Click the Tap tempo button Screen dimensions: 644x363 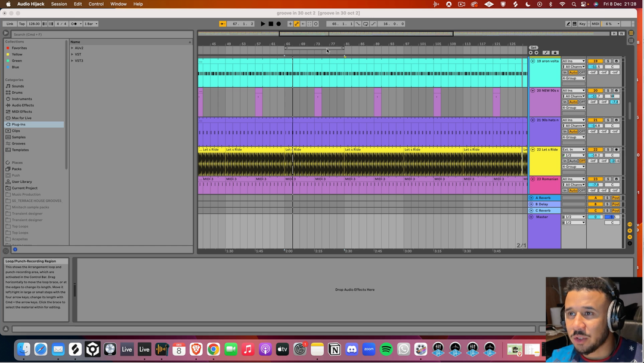[x=21, y=24]
